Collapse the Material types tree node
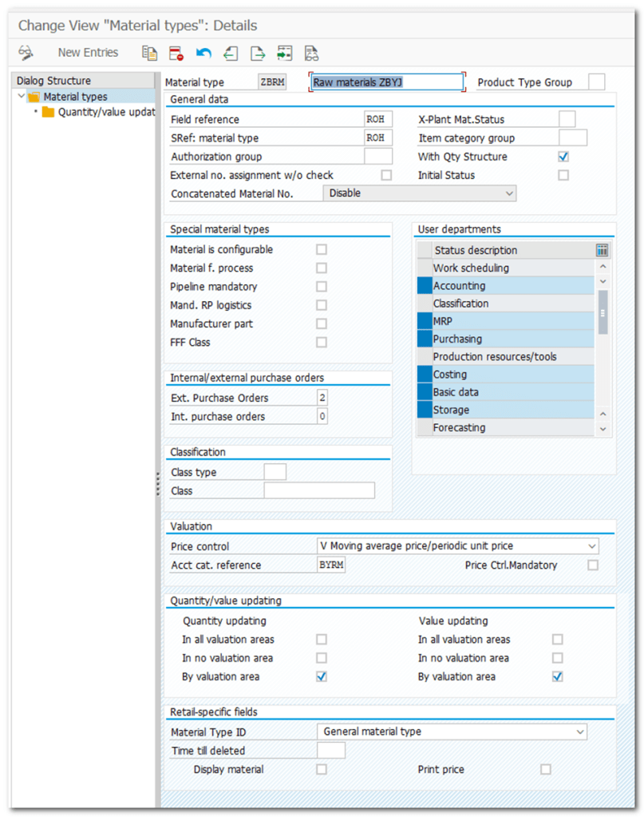Screen dimensions: 644x817 pyautogui.click(x=22, y=97)
